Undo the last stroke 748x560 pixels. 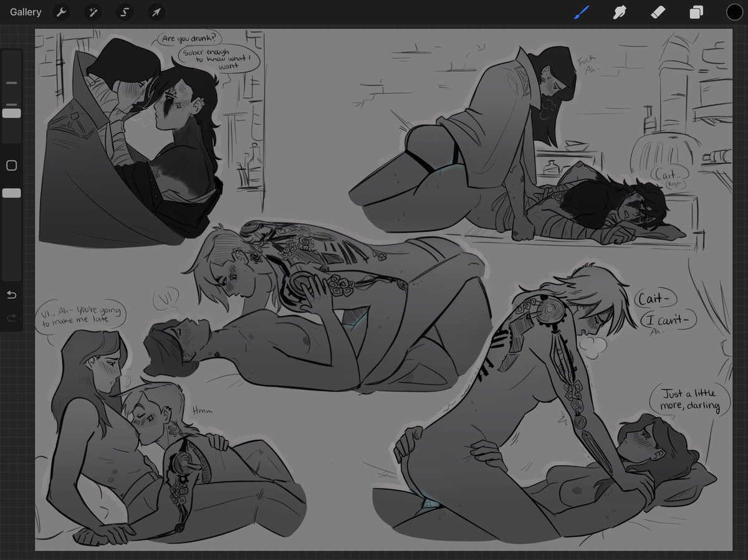11,294
